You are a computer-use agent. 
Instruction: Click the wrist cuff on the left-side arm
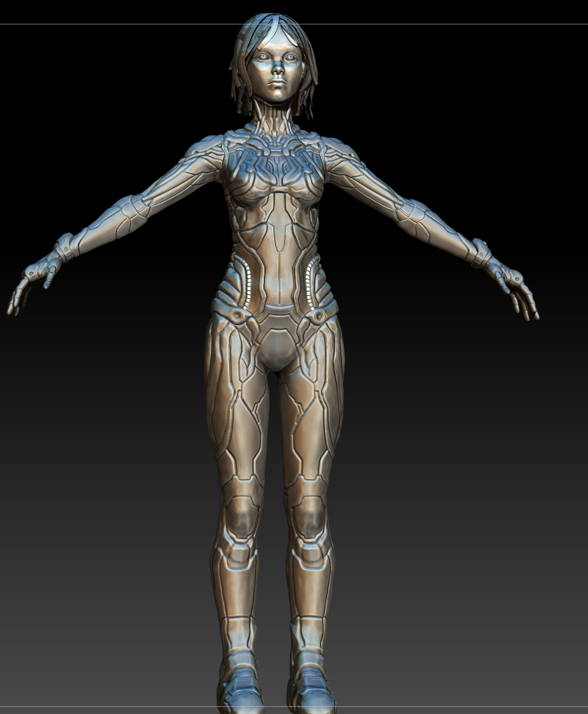point(65,248)
